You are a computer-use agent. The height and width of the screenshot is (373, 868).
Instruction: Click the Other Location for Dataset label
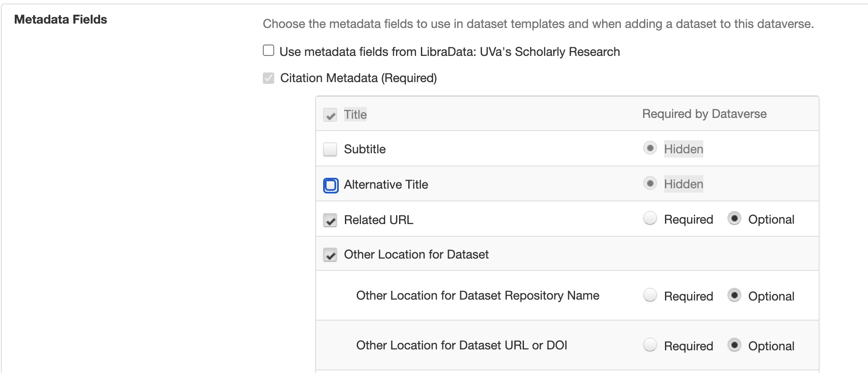pyautogui.click(x=416, y=255)
